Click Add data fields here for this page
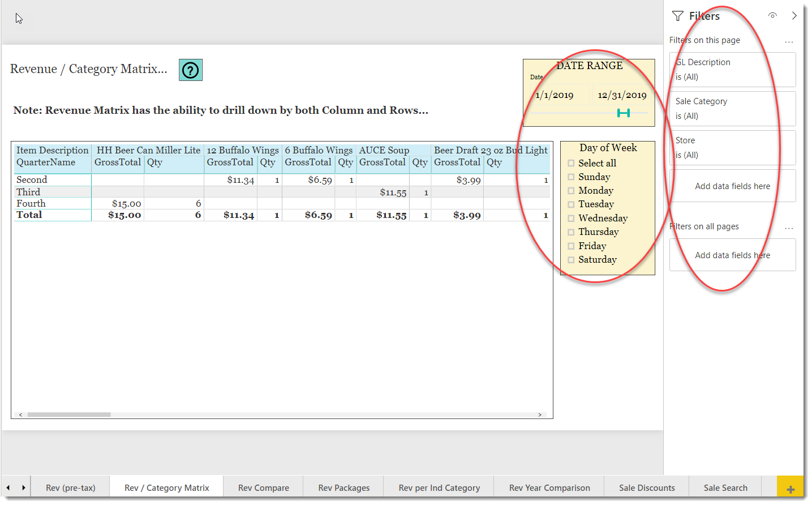This screenshot has width=812, height=505. [x=732, y=186]
